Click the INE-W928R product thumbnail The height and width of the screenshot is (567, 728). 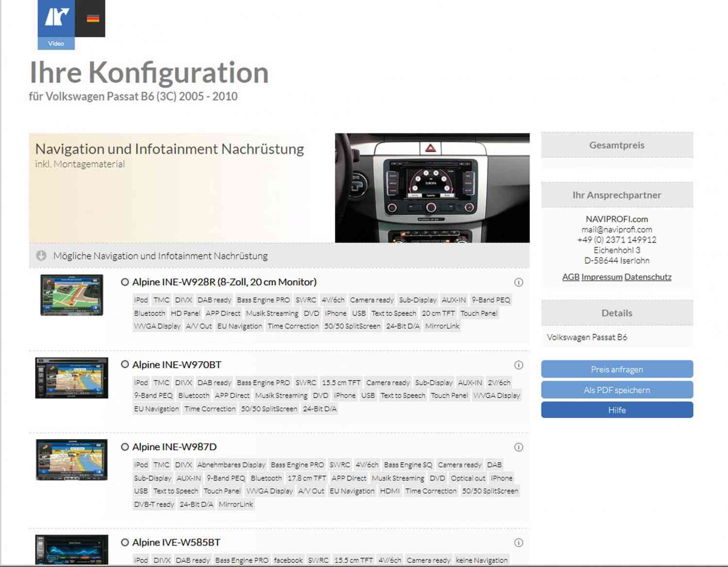point(71,295)
